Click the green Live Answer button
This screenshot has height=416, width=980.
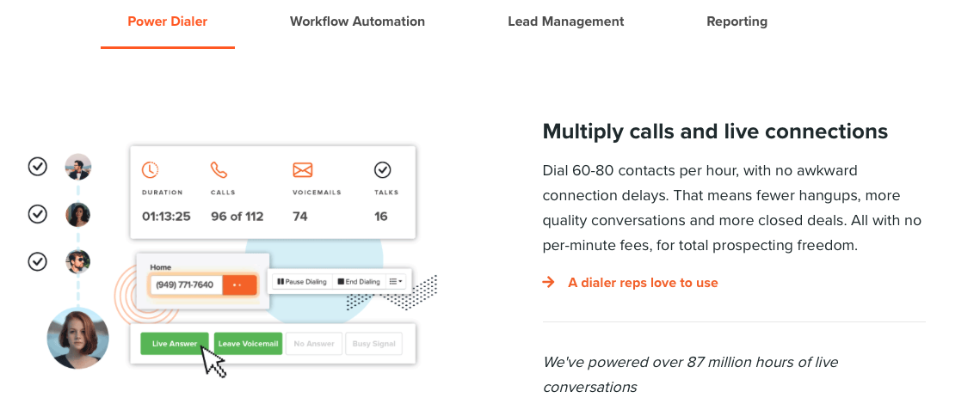pos(175,344)
